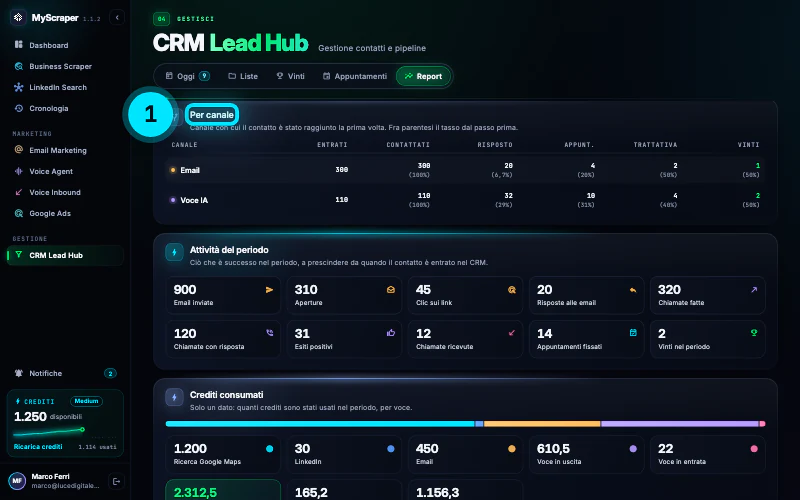Open the Dashboard sidebar item
The image size is (800, 500).
[65, 45]
